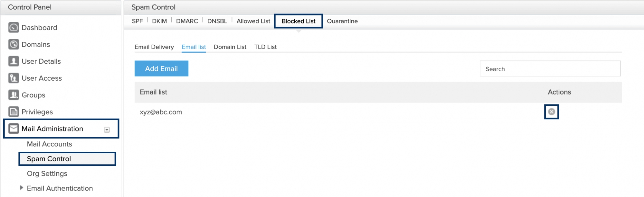Go to the Email Delivery sub-tab

tap(154, 47)
